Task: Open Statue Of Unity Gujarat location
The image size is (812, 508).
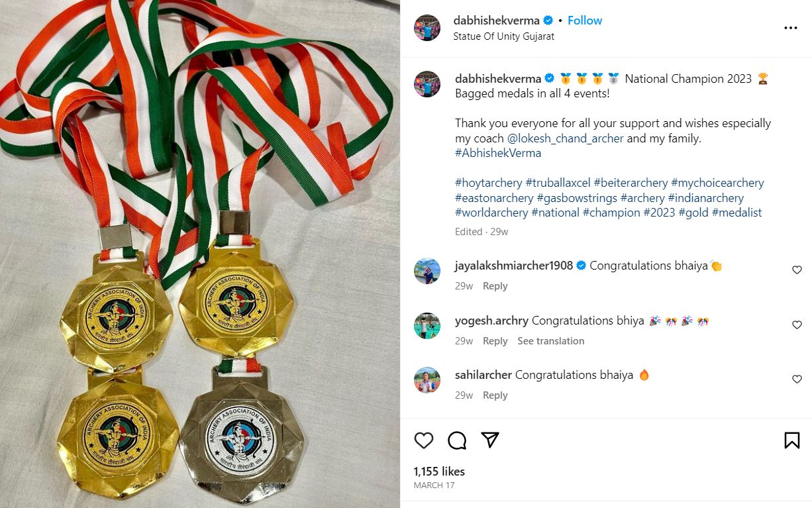Action: click(503, 36)
